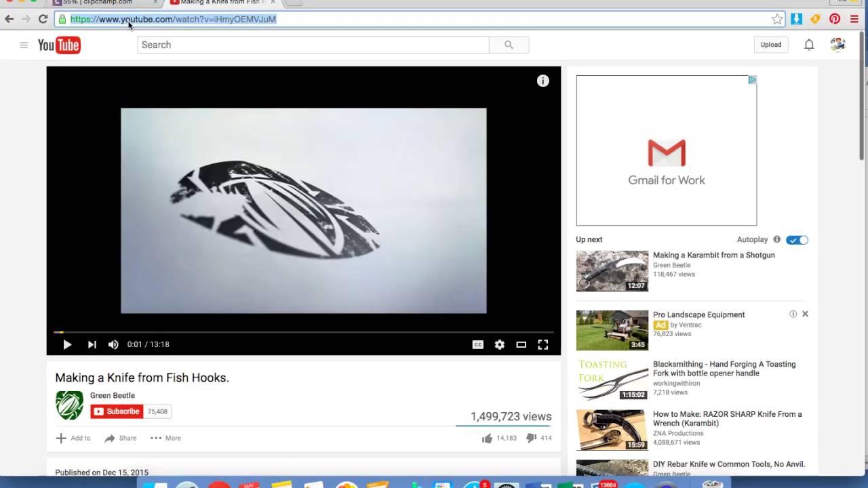Open DIY Rebar Knife video title
This screenshot has width=868, height=488.
click(x=729, y=464)
